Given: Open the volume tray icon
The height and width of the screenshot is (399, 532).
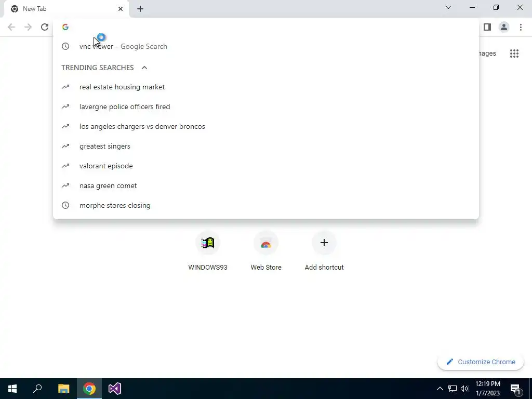Looking at the screenshot, I should pyautogui.click(x=464, y=389).
